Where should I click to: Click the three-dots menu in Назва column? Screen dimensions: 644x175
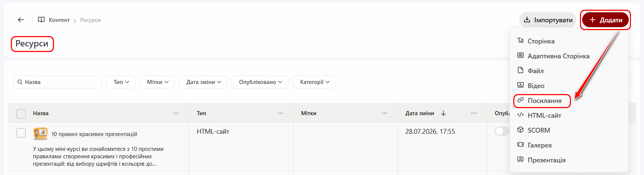click(176, 113)
